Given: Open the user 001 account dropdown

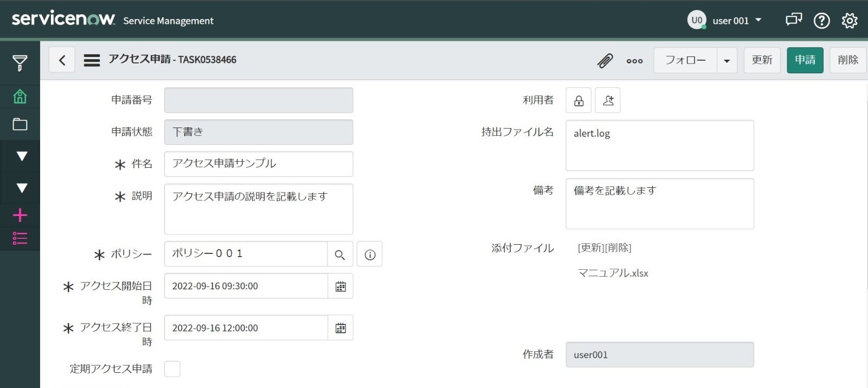Looking at the screenshot, I should tap(737, 21).
